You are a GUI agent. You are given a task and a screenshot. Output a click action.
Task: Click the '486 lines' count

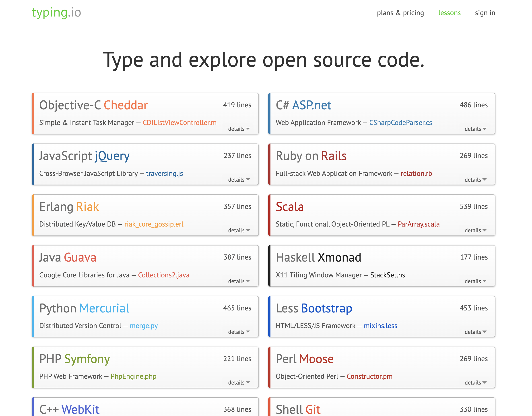pyautogui.click(x=474, y=105)
